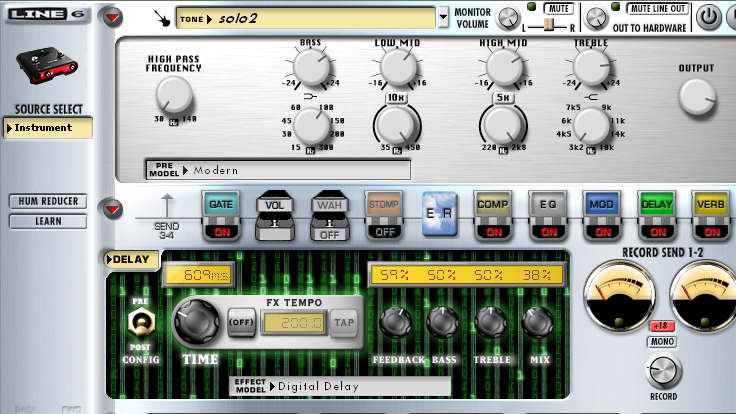Open the Effect Model Digital Delay selector
The width and height of the screenshot is (736, 414).
(340, 386)
